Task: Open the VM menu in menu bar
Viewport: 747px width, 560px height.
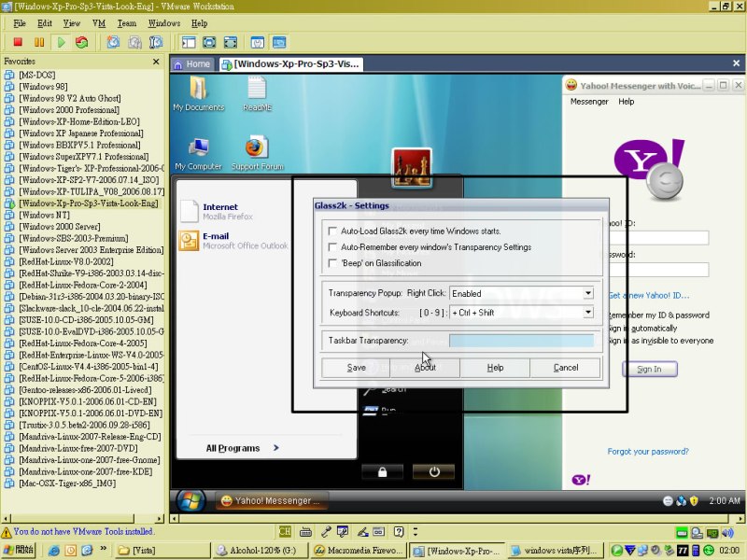Action: point(99,22)
